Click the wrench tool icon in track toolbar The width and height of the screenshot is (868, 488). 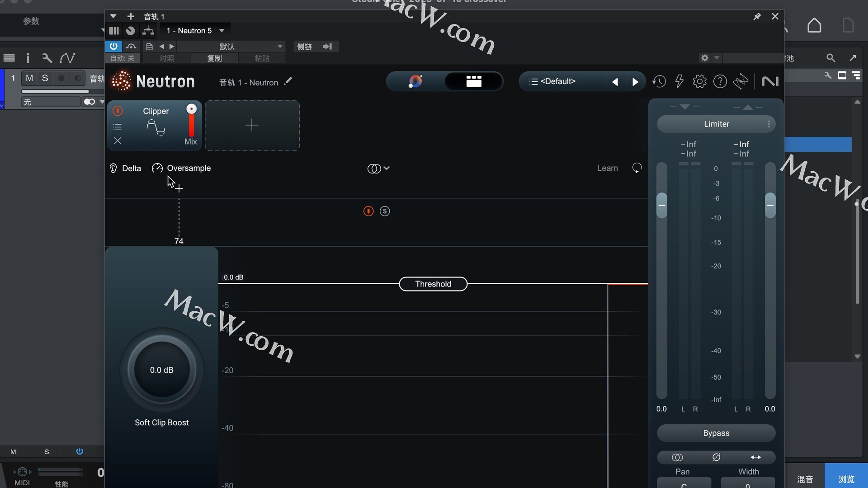[x=47, y=58]
